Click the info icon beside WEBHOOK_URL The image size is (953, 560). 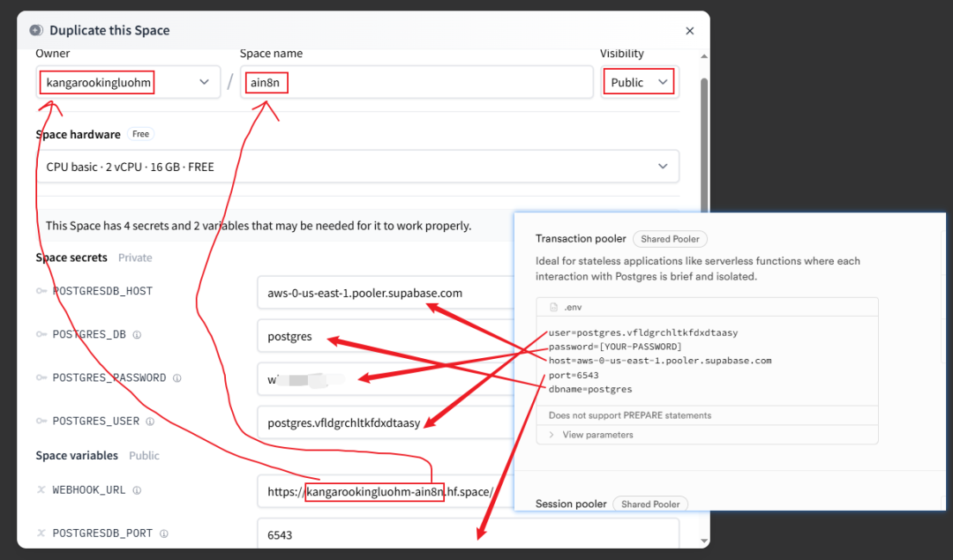[137, 490]
